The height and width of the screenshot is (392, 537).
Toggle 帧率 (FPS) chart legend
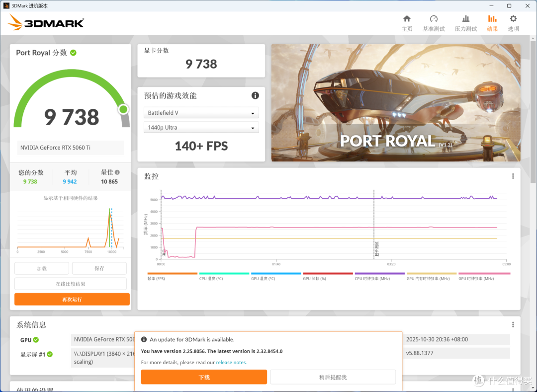[x=172, y=276]
